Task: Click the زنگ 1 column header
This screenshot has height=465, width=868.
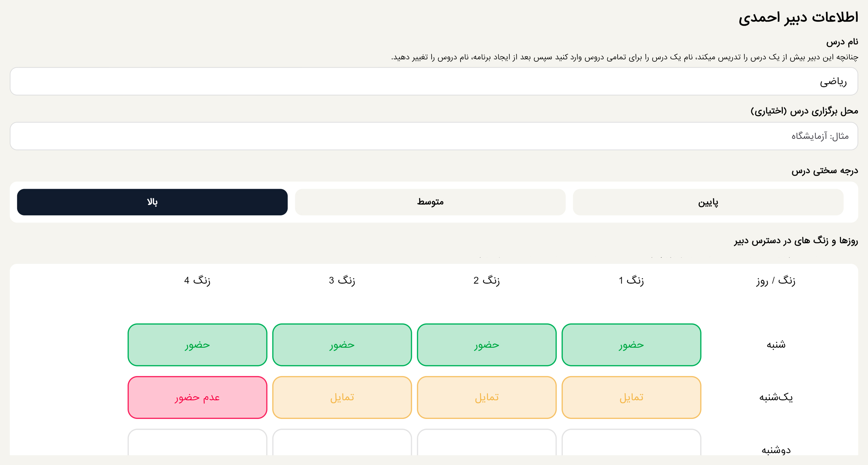Action: 632,280
